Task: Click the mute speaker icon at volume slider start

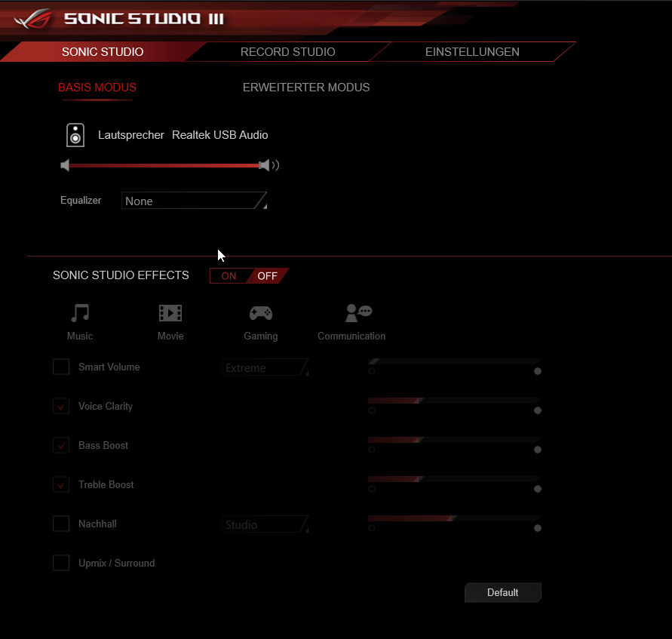Action: 65,165
